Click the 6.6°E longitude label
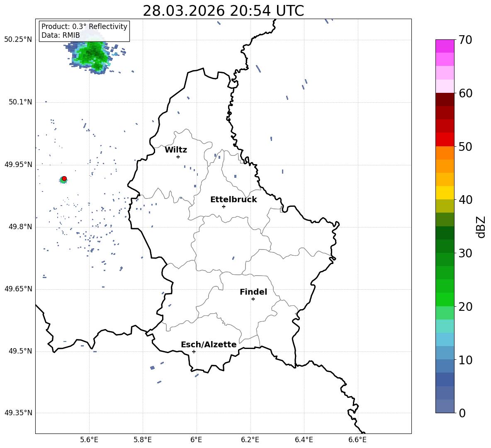491x448 pixels. coord(357,440)
